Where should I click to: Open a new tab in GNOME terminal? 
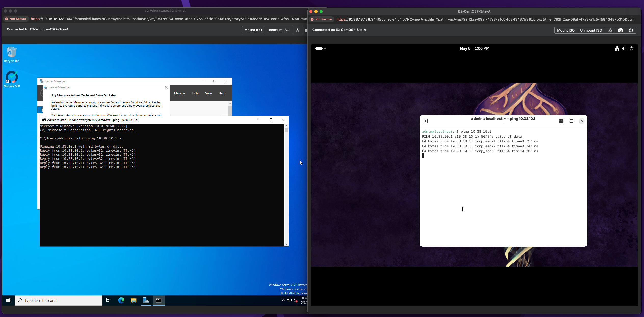(426, 121)
